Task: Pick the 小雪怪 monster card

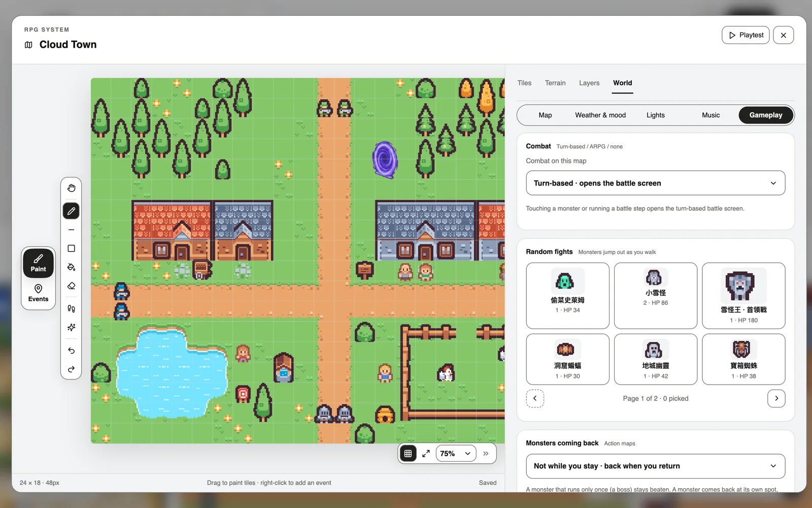Action: [x=656, y=296]
